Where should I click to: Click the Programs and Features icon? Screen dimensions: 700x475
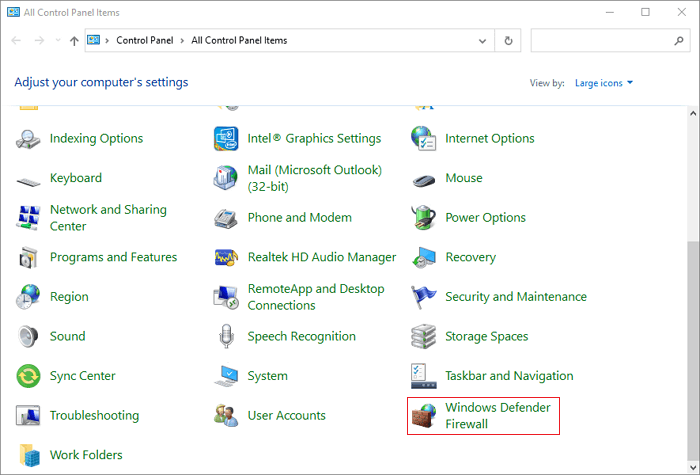pyautogui.click(x=29, y=257)
